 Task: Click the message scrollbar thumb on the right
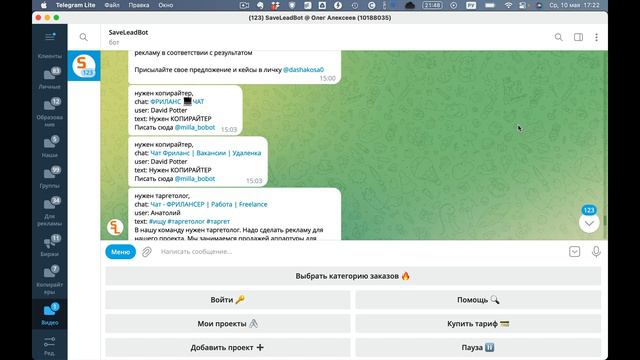(605, 220)
